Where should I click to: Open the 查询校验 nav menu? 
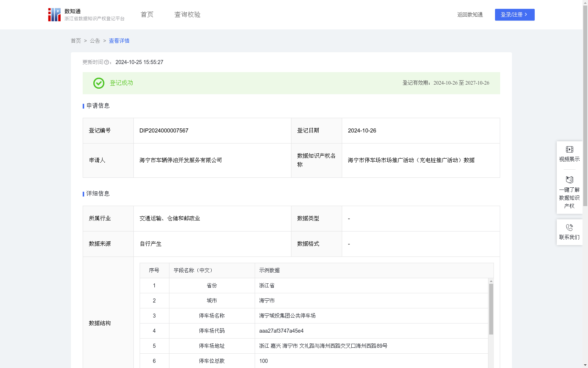pos(187,15)
